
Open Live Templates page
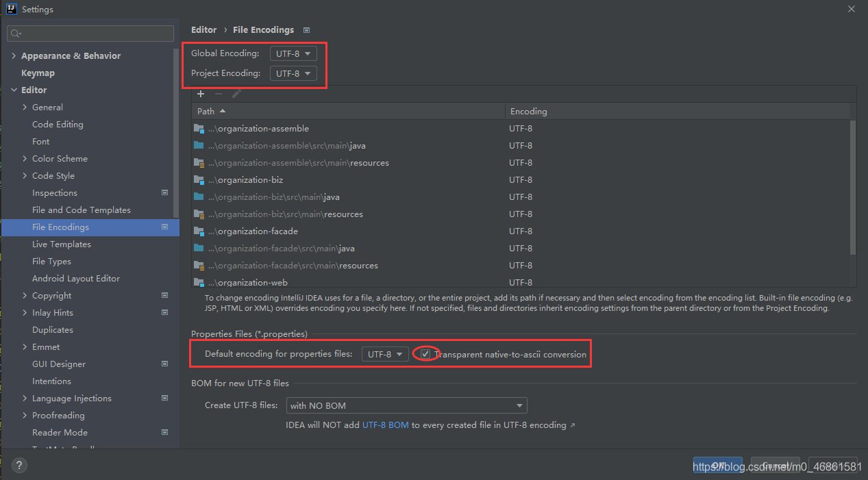(x=62, y=244)
